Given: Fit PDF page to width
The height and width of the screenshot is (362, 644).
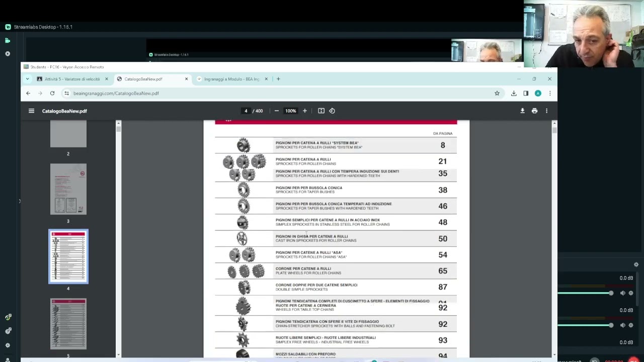Looking at the screenshot, I should tap(321, 111).
